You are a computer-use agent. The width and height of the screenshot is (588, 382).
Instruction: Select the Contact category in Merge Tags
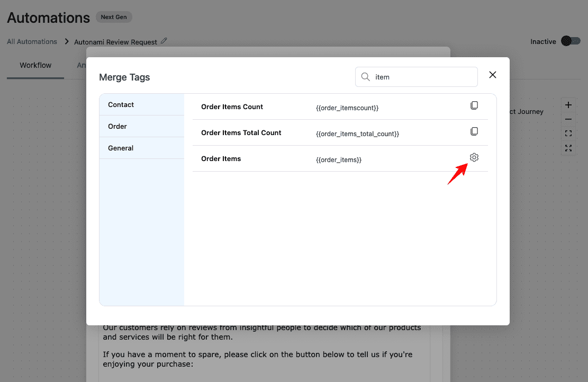(121, 104)
